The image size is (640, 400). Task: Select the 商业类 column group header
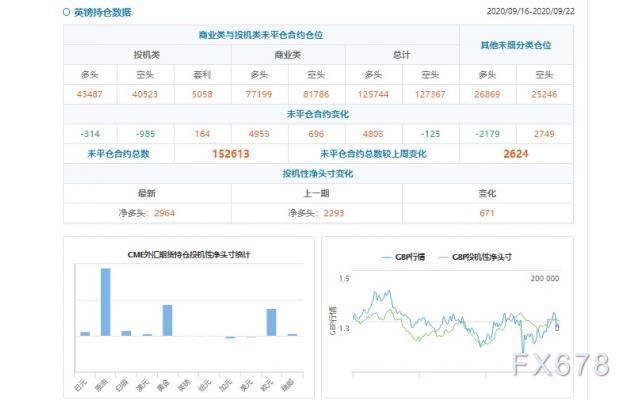[x=288, y=55]
